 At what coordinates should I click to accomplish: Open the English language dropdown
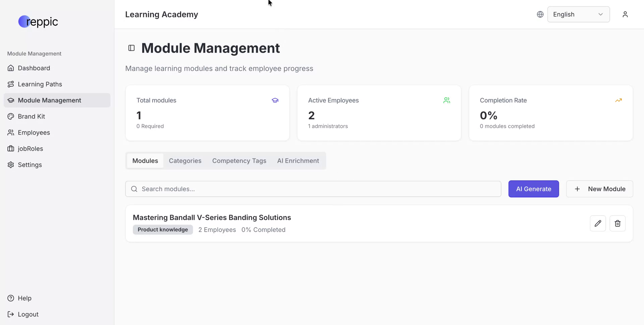[x=578, y=14]
